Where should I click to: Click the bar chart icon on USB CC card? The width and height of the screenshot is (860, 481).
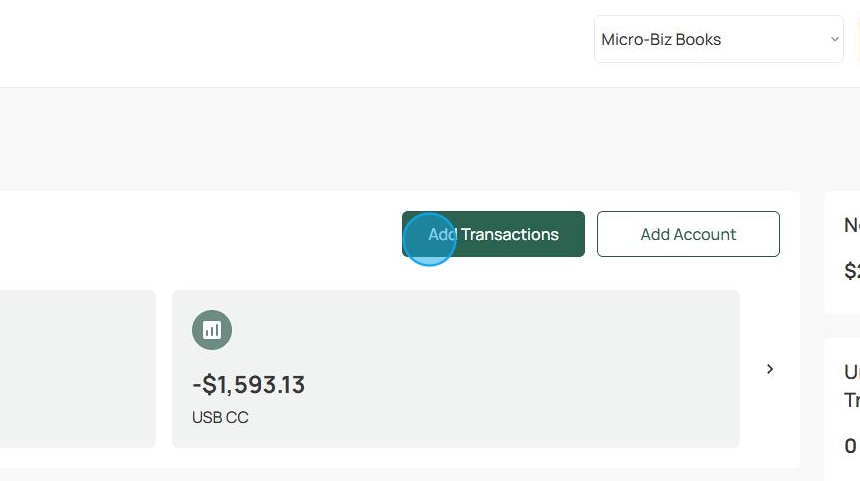[212, 330]
